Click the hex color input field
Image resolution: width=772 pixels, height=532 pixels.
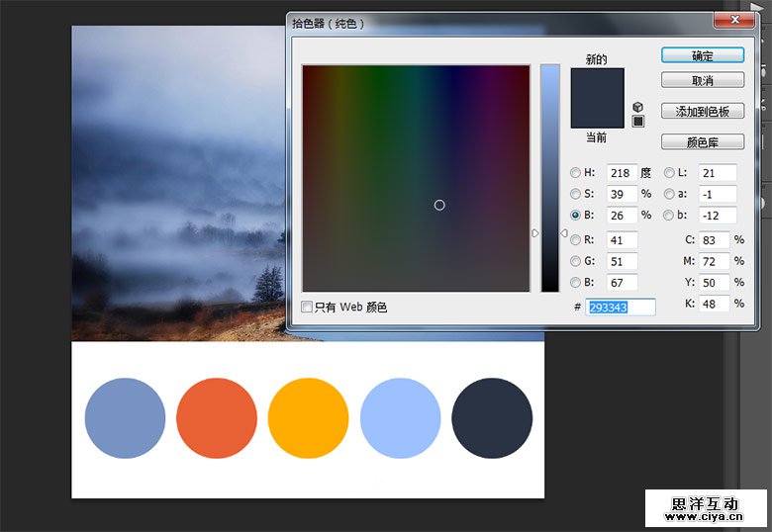[621, 308]
